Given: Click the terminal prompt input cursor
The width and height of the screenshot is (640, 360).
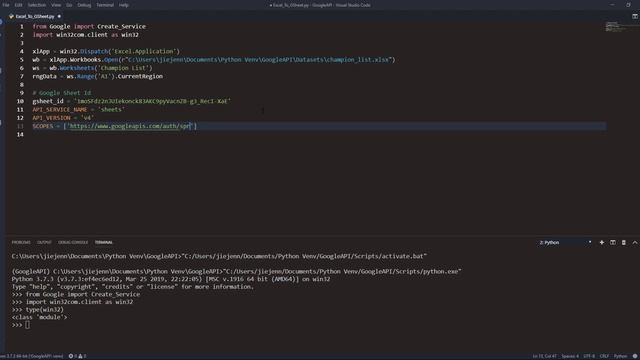Looking at the screenshot, I should (x=27, y=325).
